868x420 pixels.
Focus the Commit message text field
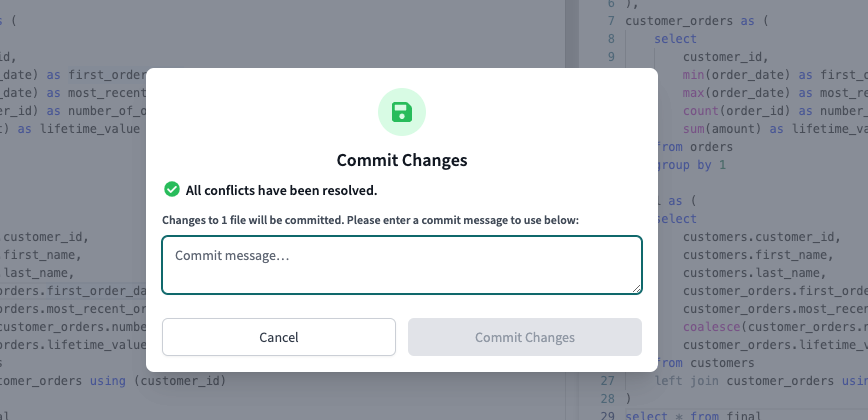click(x=401, y=265)
